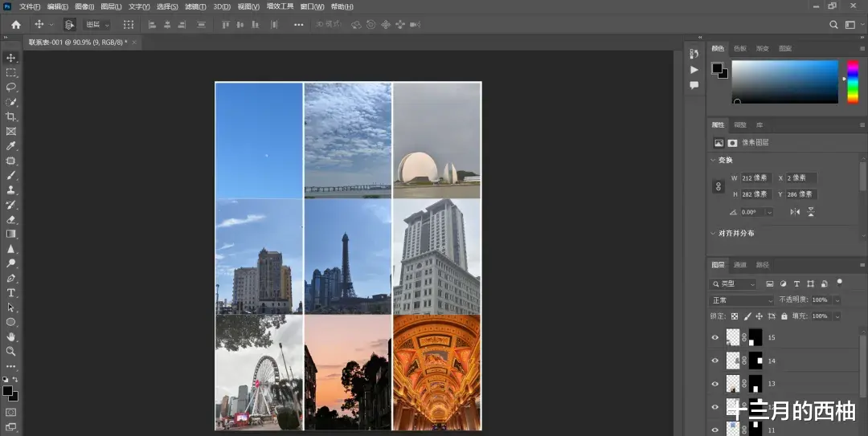The height and width of the screenshot is (436, 868).
Task: Hide layer 15
Action: pyautogui.click(x=714, y=337)
